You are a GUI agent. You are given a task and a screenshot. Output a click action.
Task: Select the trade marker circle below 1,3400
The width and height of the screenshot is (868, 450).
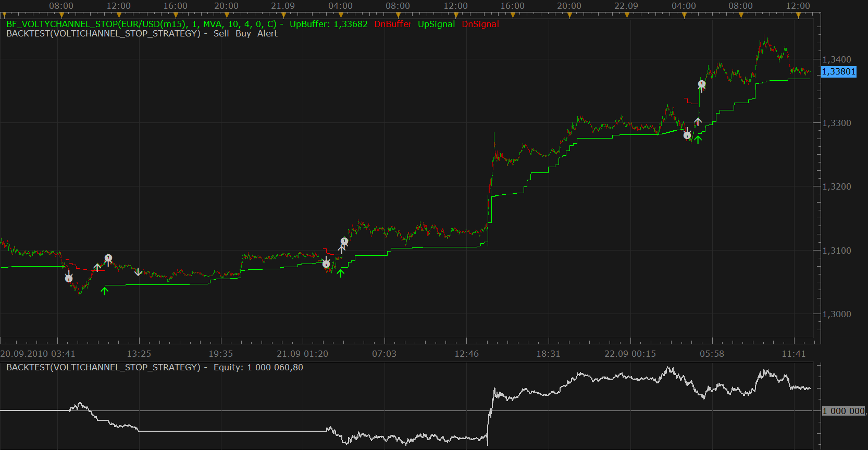click(x=702, y=84)
